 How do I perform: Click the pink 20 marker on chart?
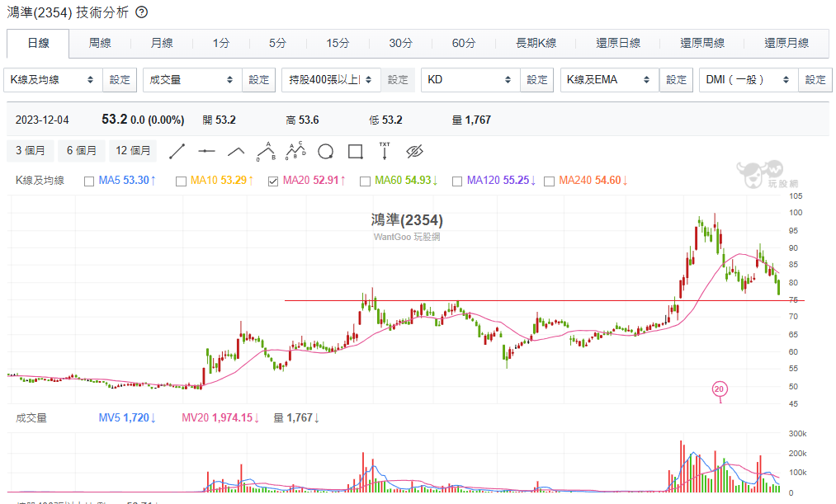coord(720,389)
